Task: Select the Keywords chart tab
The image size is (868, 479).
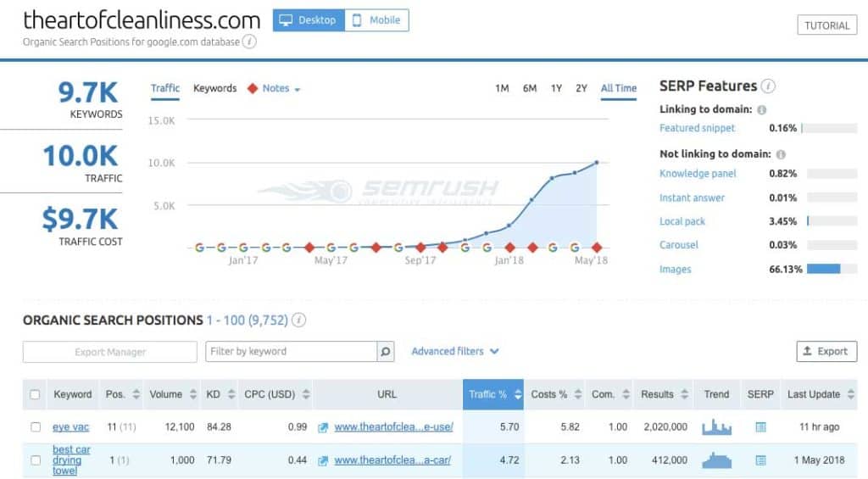Action: (x=214, y=88)
